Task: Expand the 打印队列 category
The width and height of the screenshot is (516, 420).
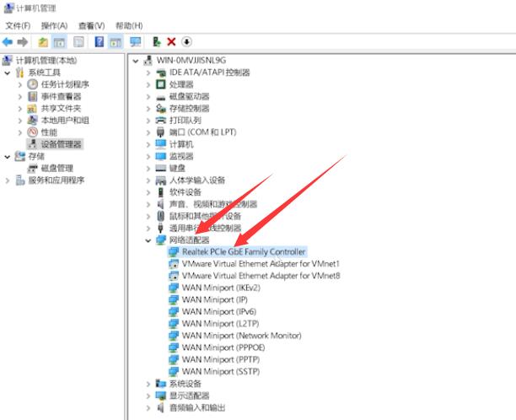Action: click(148, 121)
